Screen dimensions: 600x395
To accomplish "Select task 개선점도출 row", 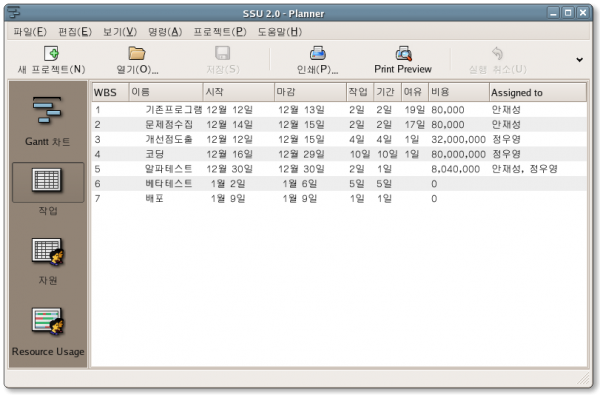I will tap(339, 139).
